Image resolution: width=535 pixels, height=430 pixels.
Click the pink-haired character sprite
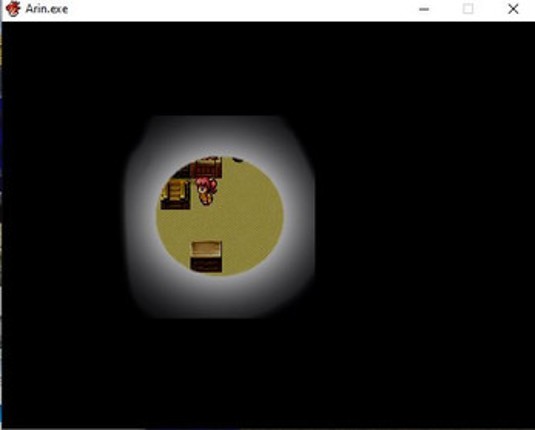click(x=206, y=191)
